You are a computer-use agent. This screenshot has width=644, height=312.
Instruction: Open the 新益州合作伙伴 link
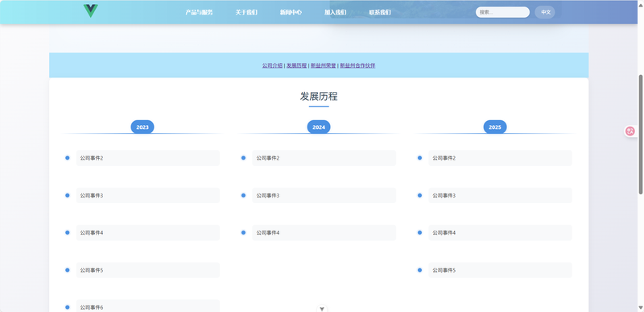(x=357, y=65)
